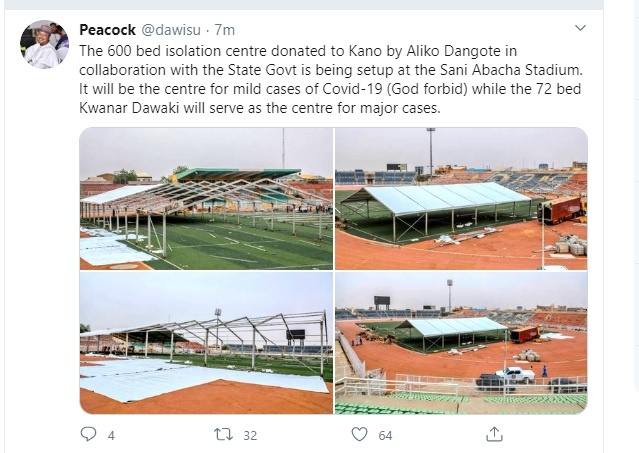This screenshot has width=639, height=453.
Task: Click the reply count of 4
Action: pyautogui.click(x=111, y=435)
